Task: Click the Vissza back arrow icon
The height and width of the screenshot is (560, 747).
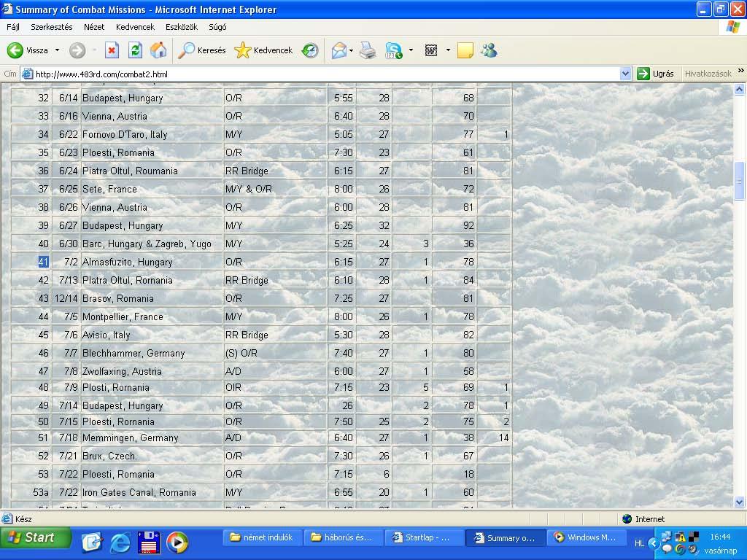Action: pos(15,50)
